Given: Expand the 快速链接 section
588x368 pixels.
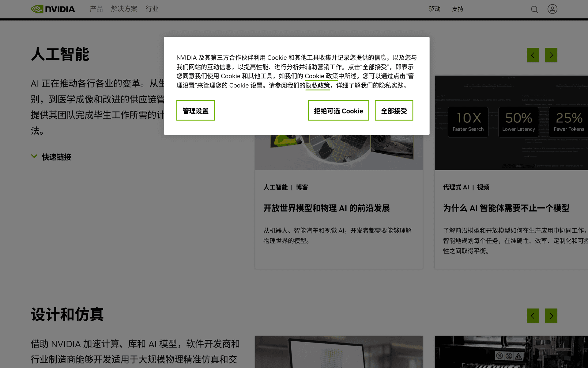Looking at the screenshot, I should coord(51,157).
